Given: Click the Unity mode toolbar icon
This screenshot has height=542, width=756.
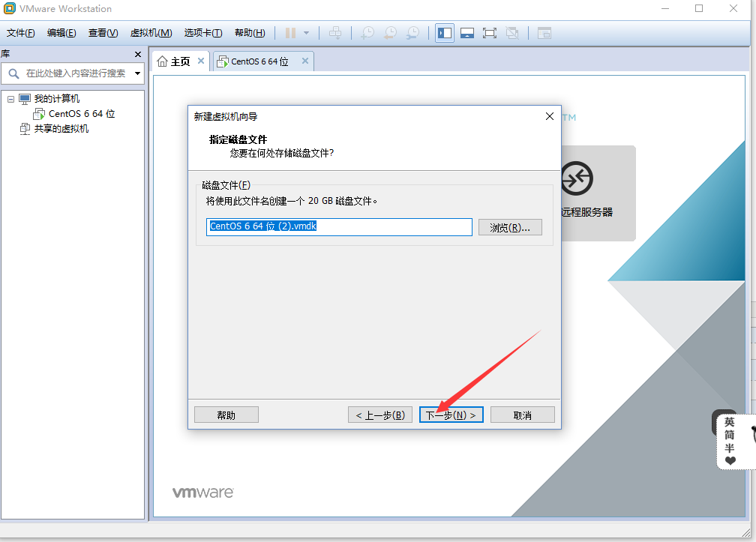Looking at the screenshot, I should [512, 33].
